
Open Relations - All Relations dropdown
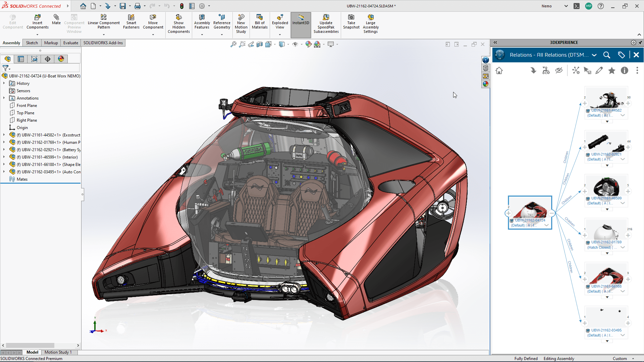coord(594,55)
